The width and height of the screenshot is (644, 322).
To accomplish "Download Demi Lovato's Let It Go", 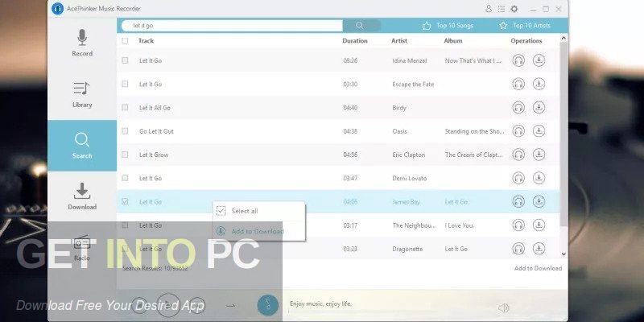I will point(539,178).
